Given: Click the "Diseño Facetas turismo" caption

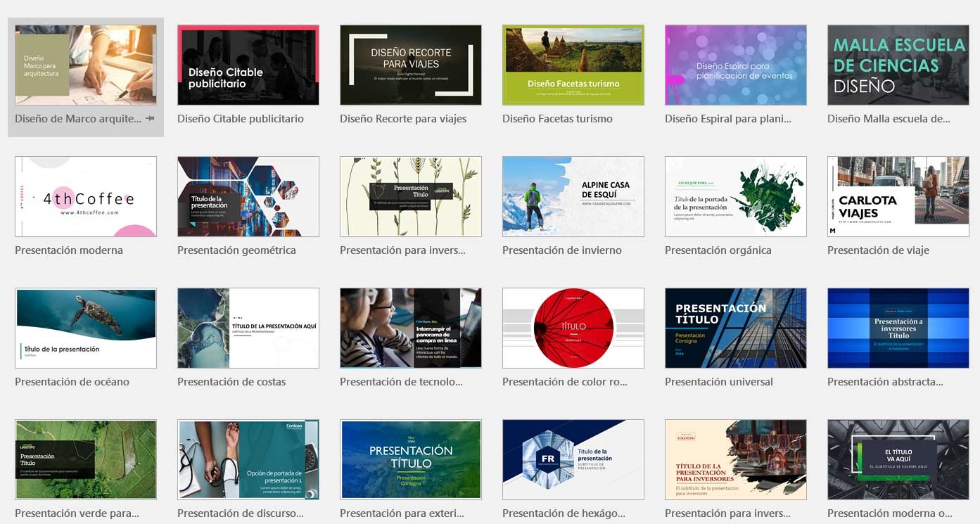Looking at the screenshot, I should tap(557, 119).
